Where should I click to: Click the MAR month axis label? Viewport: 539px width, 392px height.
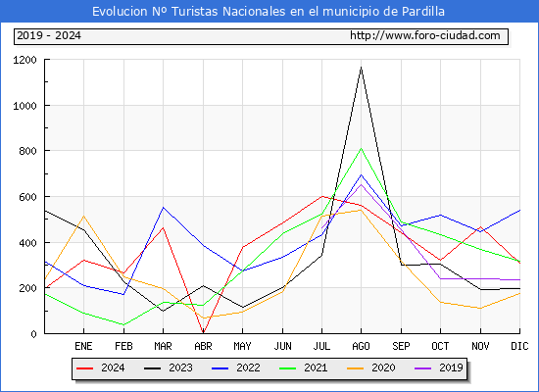(x=163, y=346)
